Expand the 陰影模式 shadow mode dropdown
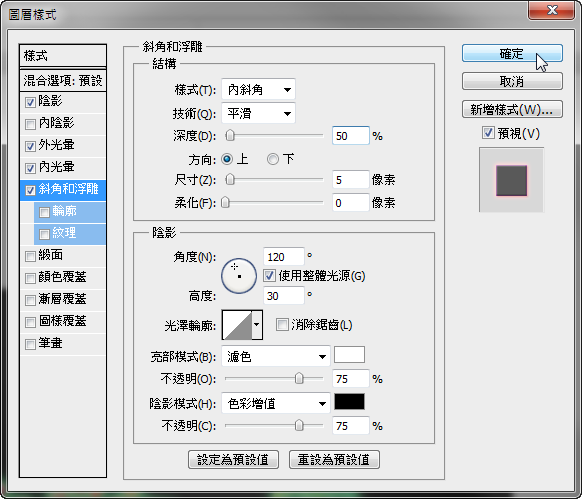Viewport: 582px width, 499px height. [x=275, y=403]
